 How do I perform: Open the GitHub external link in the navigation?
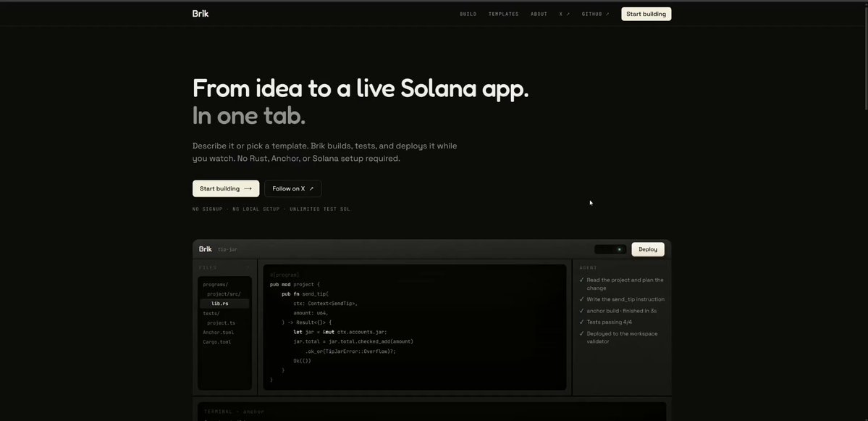coord(596,14)
